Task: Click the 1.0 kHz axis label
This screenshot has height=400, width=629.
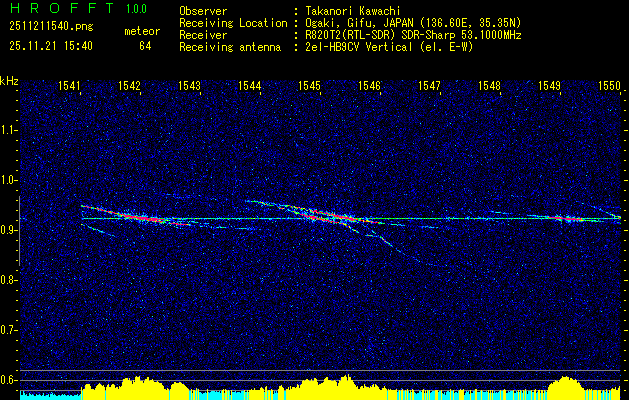Action: [x=7, y=181]
